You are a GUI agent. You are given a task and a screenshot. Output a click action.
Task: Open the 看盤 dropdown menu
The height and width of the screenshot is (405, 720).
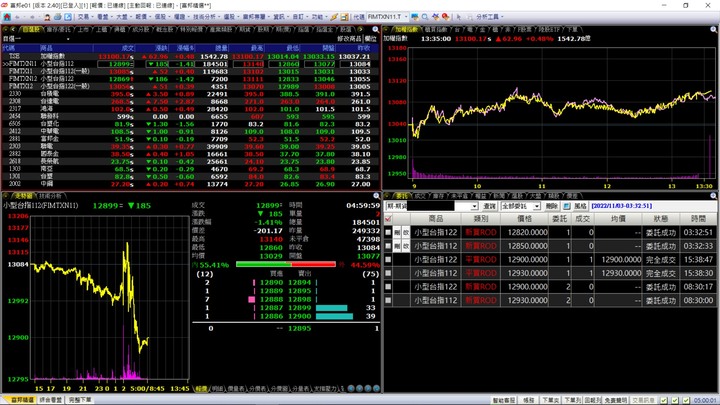(x=104, y=17)
